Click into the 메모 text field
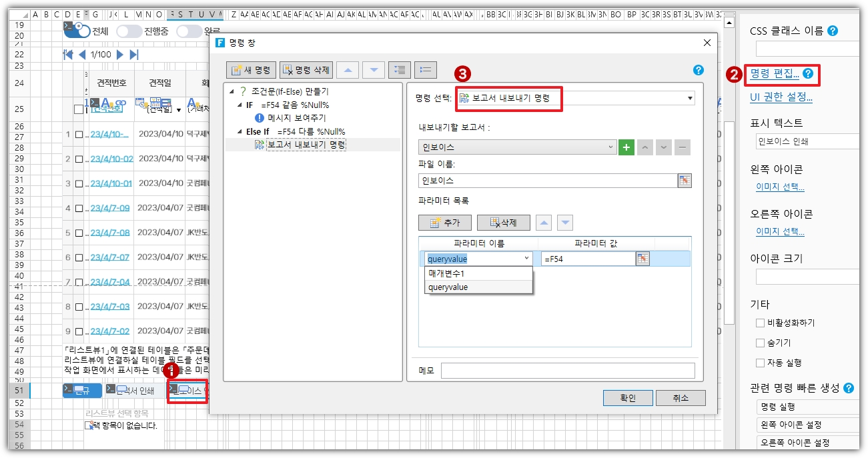Image resolution: width=868 pixels, height=458 pixels. (567, 371)
